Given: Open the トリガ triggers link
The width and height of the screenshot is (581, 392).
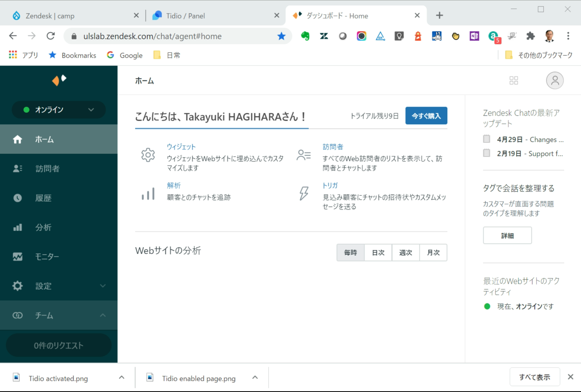Looking at the screenshot, I should 330,185.
